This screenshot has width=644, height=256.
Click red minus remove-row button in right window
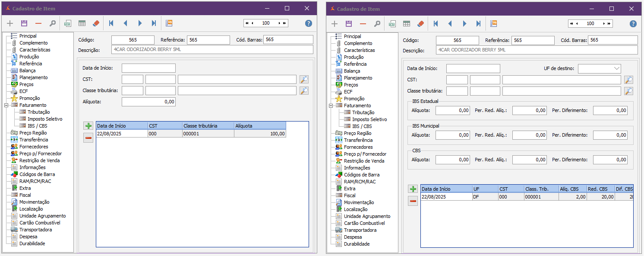click(x=413, y=201)
